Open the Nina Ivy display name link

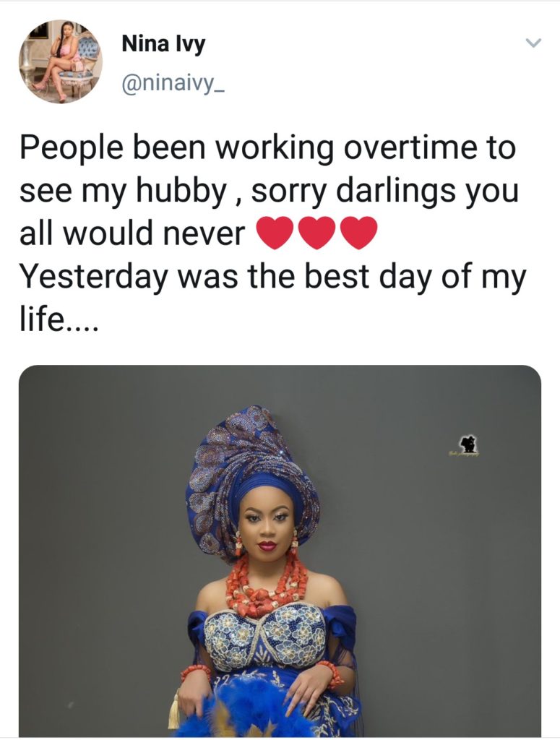tap(163, 44)
